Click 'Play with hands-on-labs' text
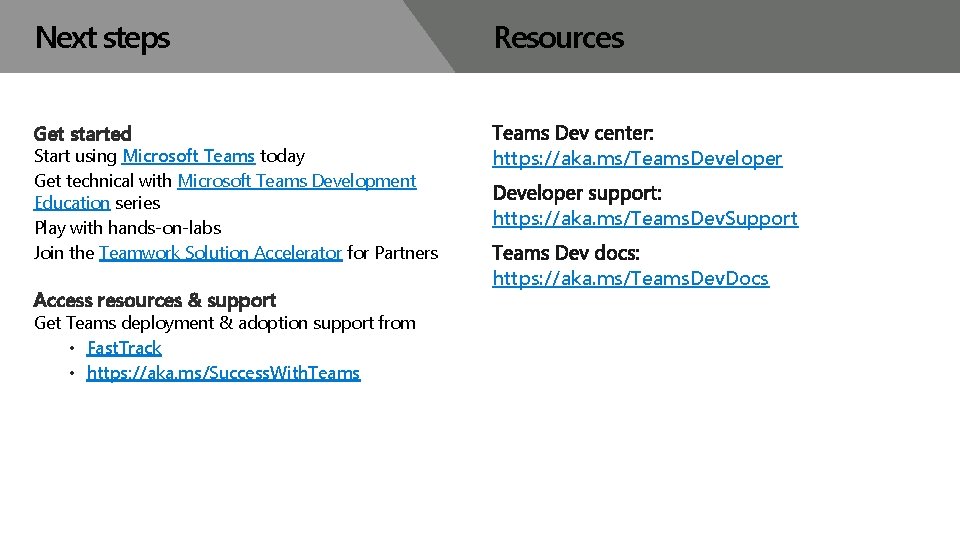 [128, 228]
